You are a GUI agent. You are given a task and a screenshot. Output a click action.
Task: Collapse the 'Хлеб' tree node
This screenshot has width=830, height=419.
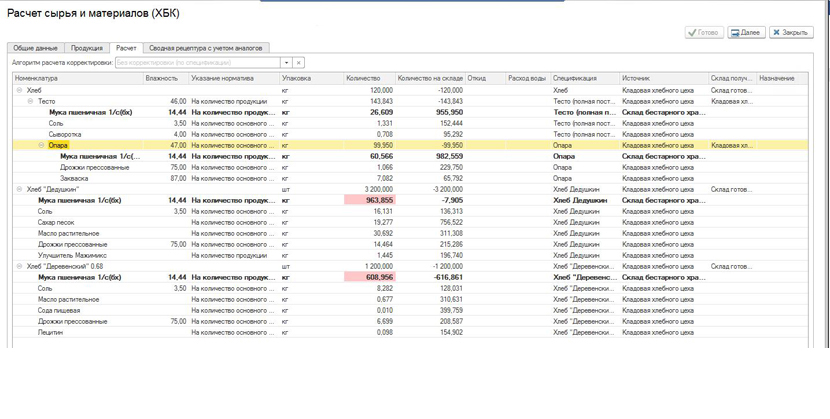19,90
